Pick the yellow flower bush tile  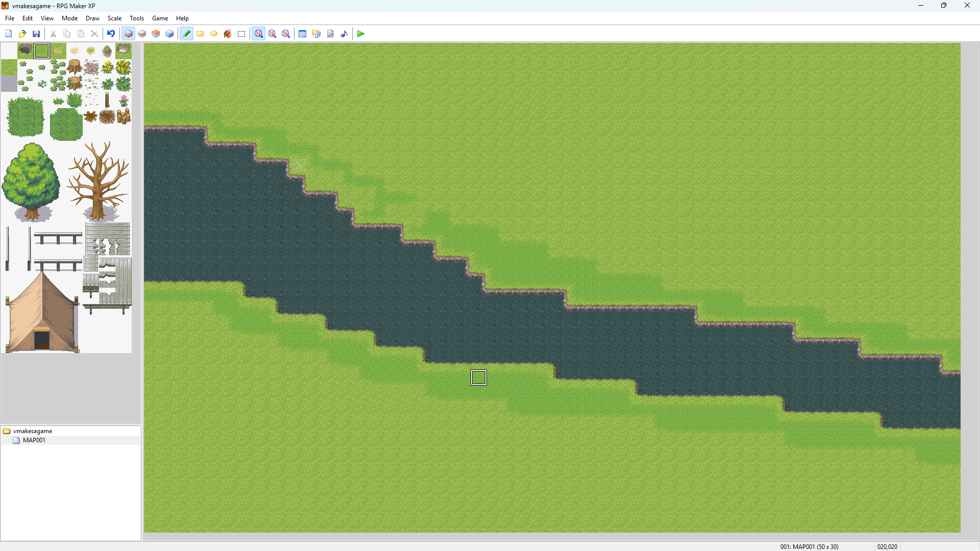pos(124,67)
